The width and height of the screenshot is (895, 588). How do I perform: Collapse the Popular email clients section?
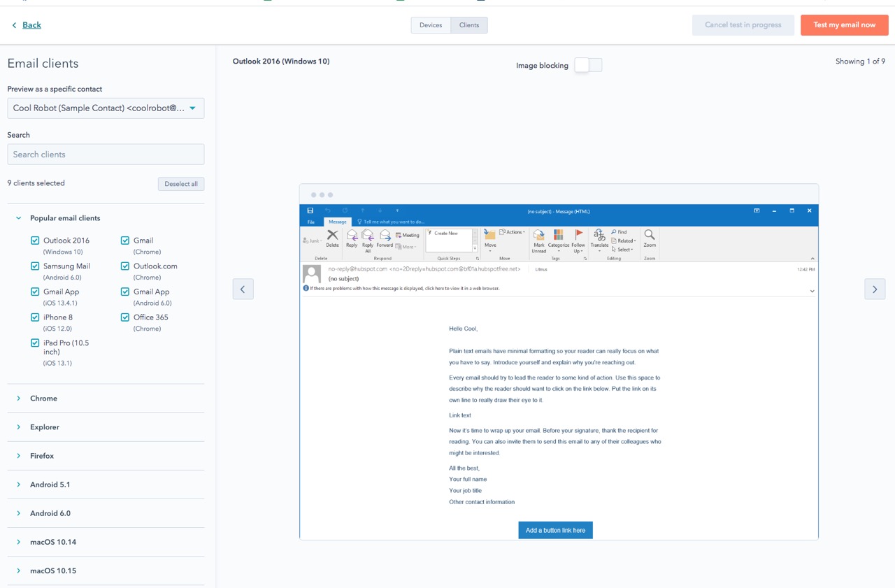(19, 218)
